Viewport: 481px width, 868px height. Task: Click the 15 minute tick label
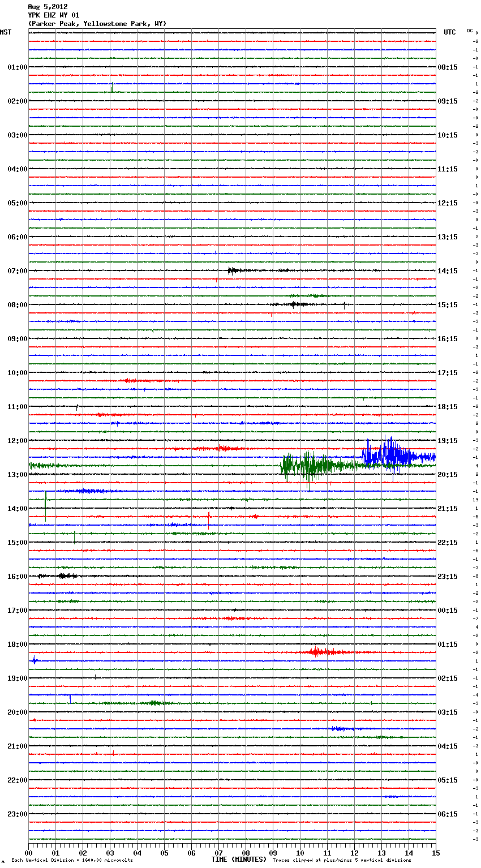435,853
